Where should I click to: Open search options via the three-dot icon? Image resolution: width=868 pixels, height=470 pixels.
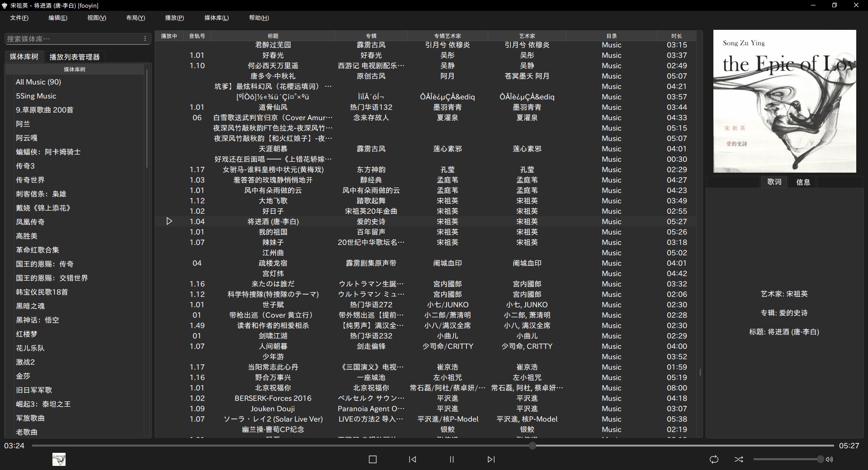click(146, 38)
